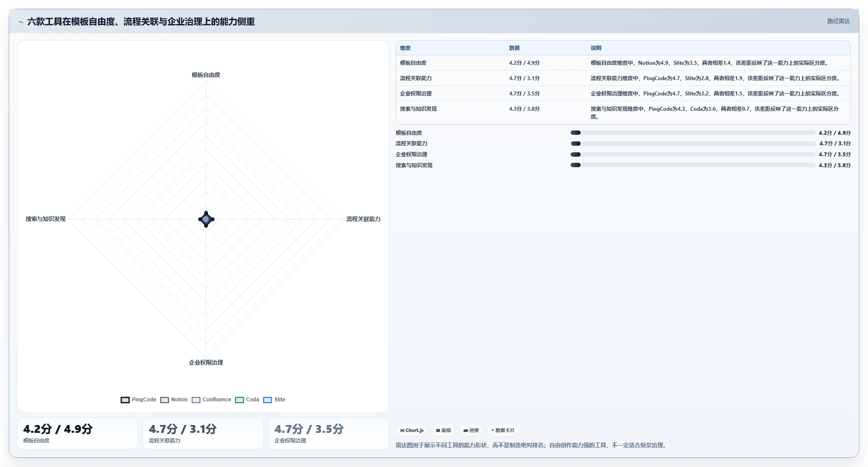Select the Chart.js chip

tap(412, 430)
